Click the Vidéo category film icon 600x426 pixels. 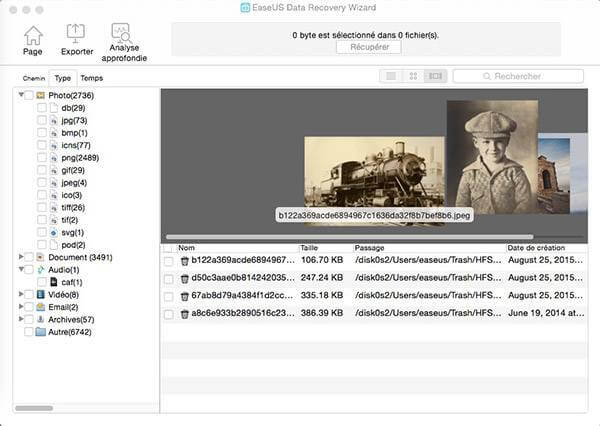(x=41, y=295)
